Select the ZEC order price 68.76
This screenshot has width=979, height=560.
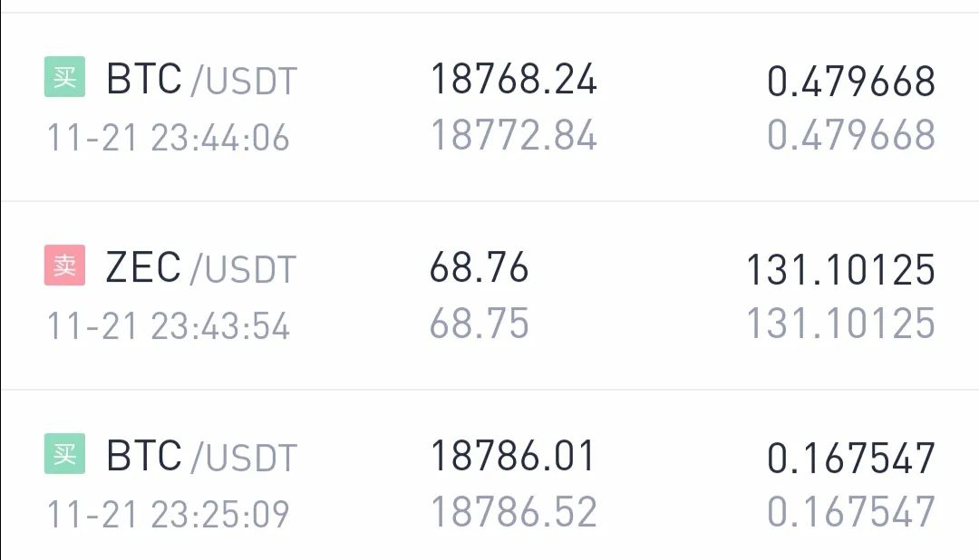(x=479, y=268)
